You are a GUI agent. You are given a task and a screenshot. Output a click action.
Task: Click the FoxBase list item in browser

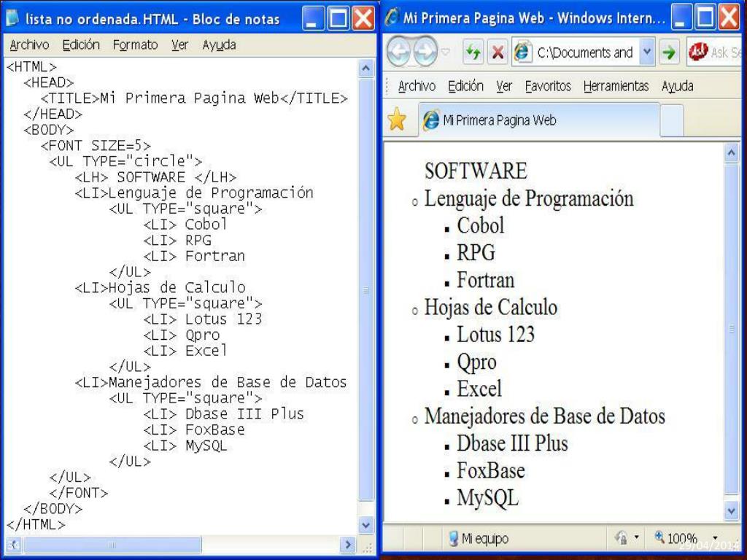click(x=491, y=470)
